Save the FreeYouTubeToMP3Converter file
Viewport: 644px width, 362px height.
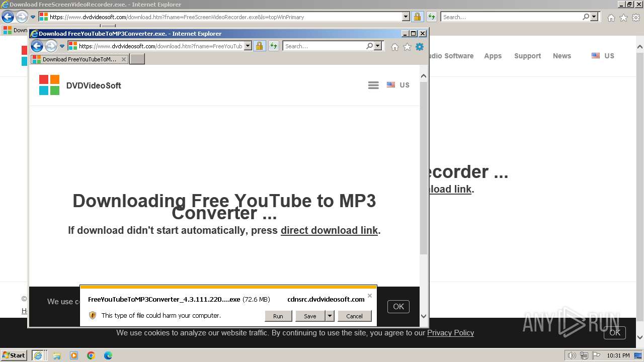point(310,316)
